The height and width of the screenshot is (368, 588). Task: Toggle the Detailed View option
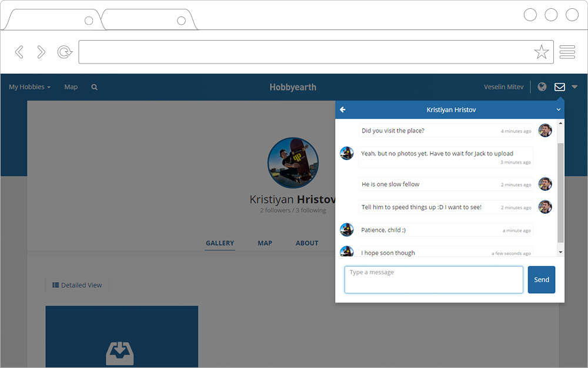(x=77, y=285)
